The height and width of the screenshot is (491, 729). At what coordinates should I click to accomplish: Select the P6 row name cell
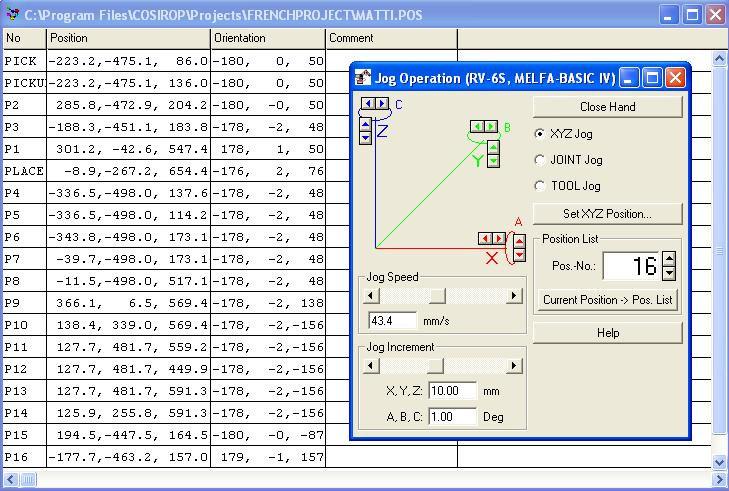pos(25,238)
